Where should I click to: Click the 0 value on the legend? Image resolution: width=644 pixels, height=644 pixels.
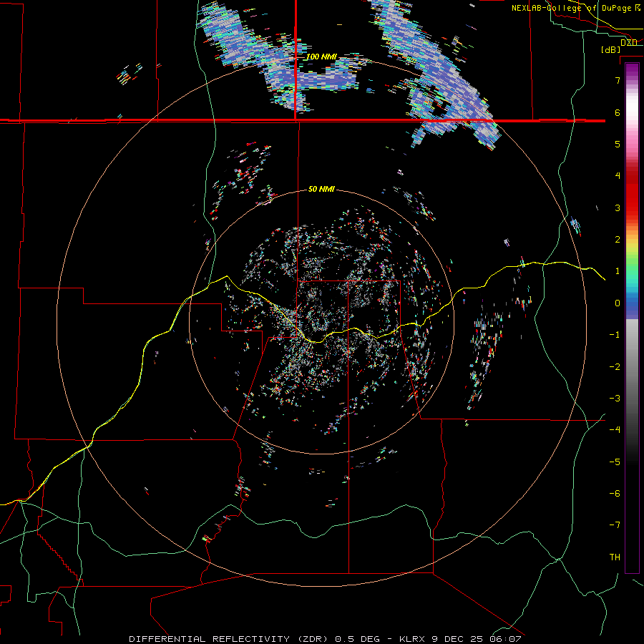pos(618,303)
